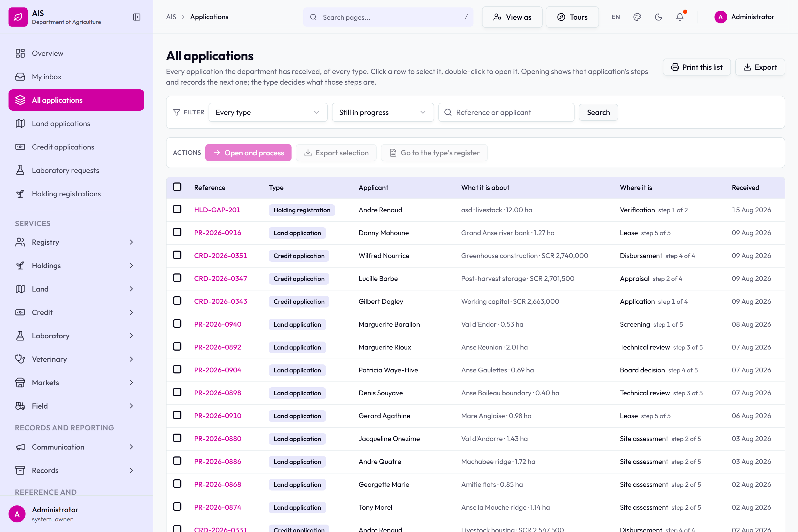Switch language via EN
Viewport: 798px width, 532px height.
[616, 17]
